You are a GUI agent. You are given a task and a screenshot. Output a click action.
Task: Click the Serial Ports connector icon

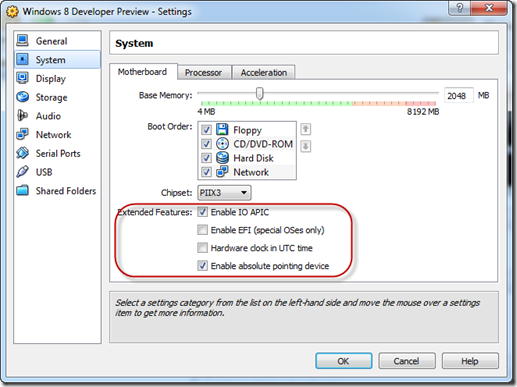point(23,153)
